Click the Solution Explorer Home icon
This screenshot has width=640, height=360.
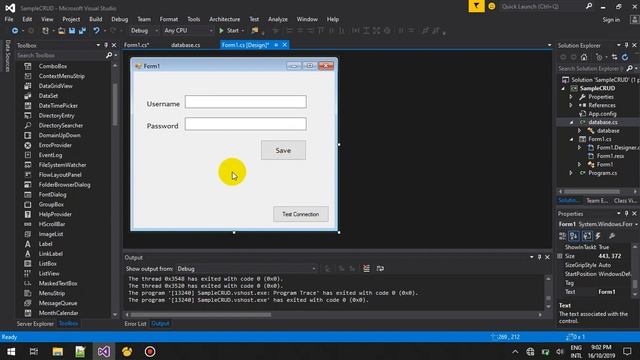[584, 57]
